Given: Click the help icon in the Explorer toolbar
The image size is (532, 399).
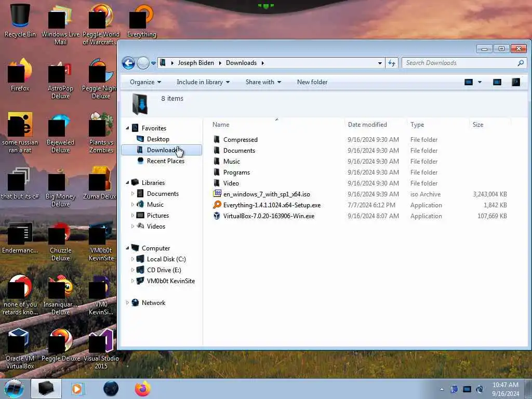Looking at the screenshot, I should (x=516, y=82).
